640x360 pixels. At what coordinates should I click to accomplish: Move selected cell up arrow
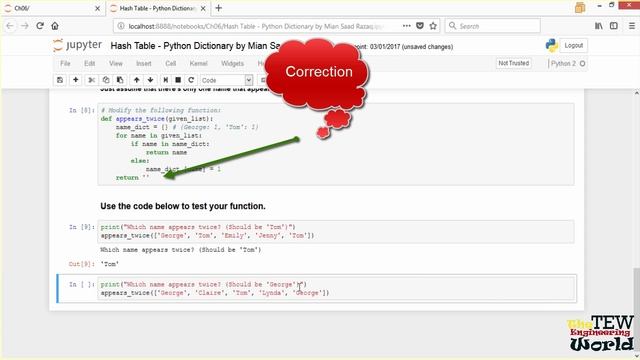[x=137, y=80]
